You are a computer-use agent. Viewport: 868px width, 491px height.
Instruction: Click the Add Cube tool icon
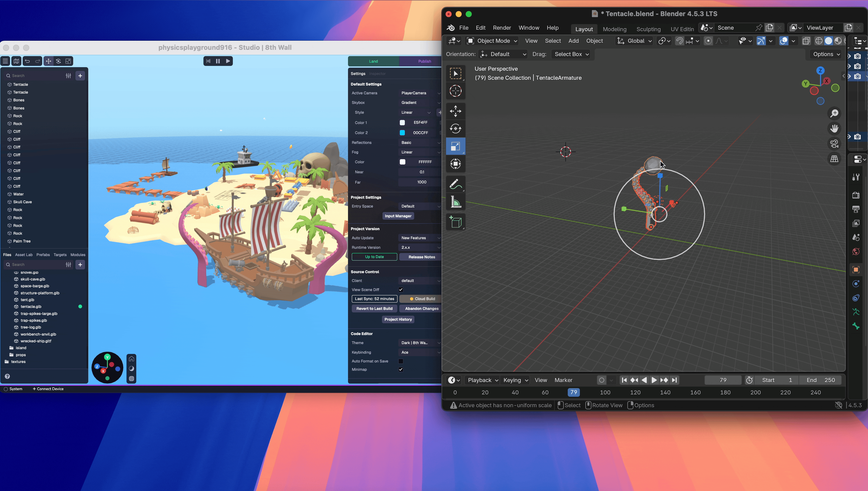(455, 222)
